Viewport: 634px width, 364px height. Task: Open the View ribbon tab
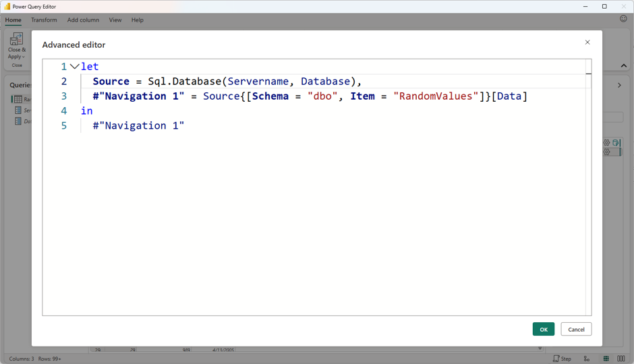point(115,20)
